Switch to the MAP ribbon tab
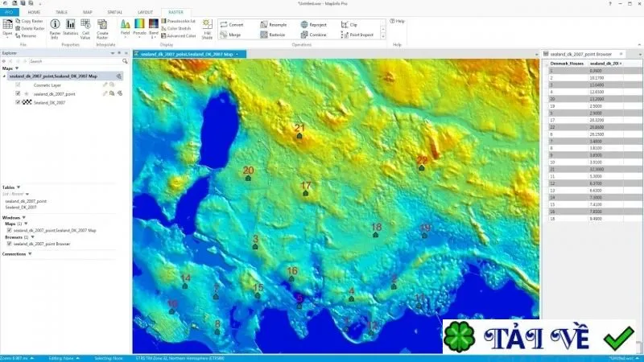644x362 pixels. pos(88,12)
